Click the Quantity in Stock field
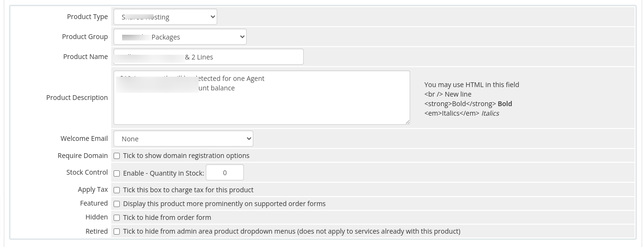 [225, 173]
